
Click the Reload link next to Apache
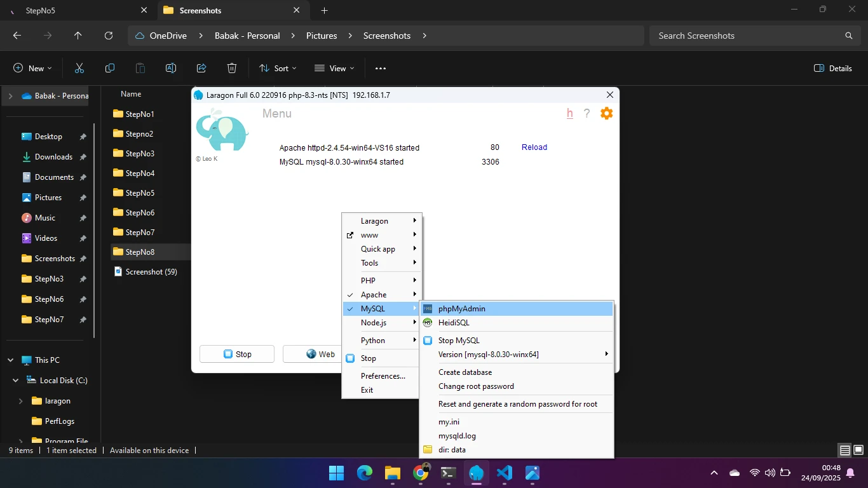click(x=534, y=147)
